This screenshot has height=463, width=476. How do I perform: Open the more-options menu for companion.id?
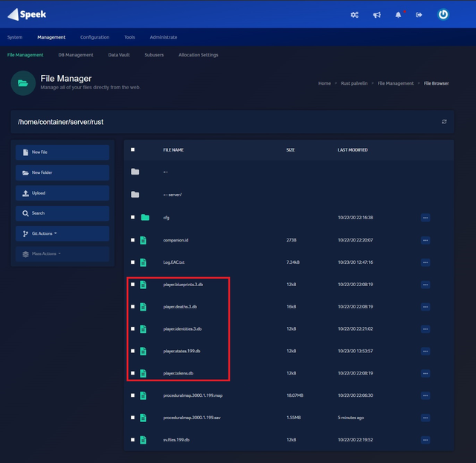(x=425, y=240)
